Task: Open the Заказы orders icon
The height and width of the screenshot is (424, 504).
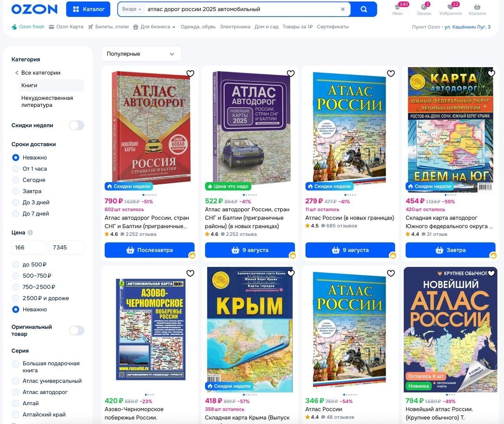Action: tap(424, 7)
